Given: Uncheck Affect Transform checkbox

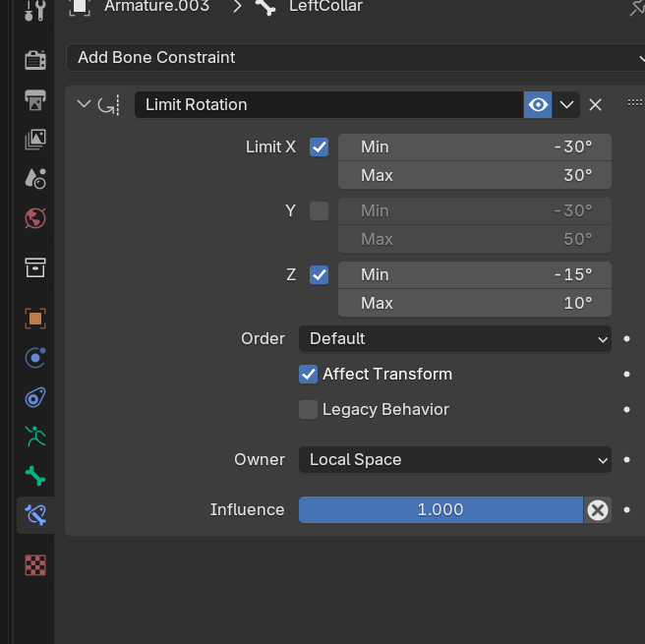Looking at the screenshot, I should [308, 375].
